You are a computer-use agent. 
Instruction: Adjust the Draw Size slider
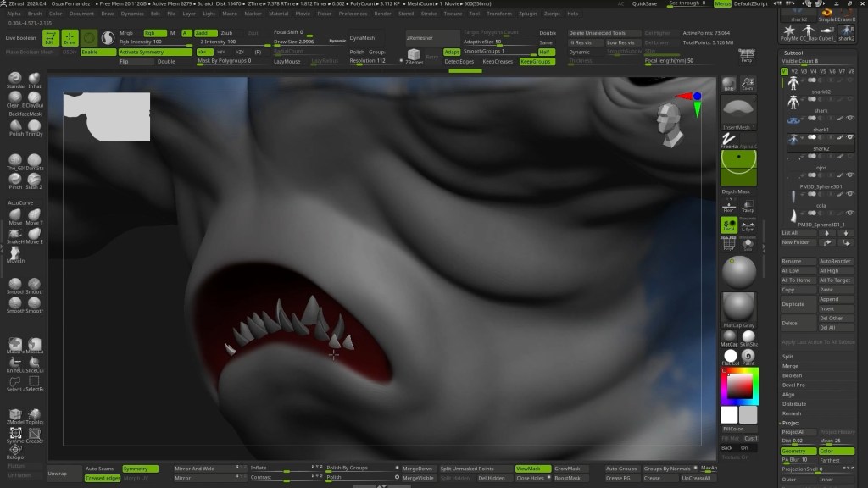310,42
